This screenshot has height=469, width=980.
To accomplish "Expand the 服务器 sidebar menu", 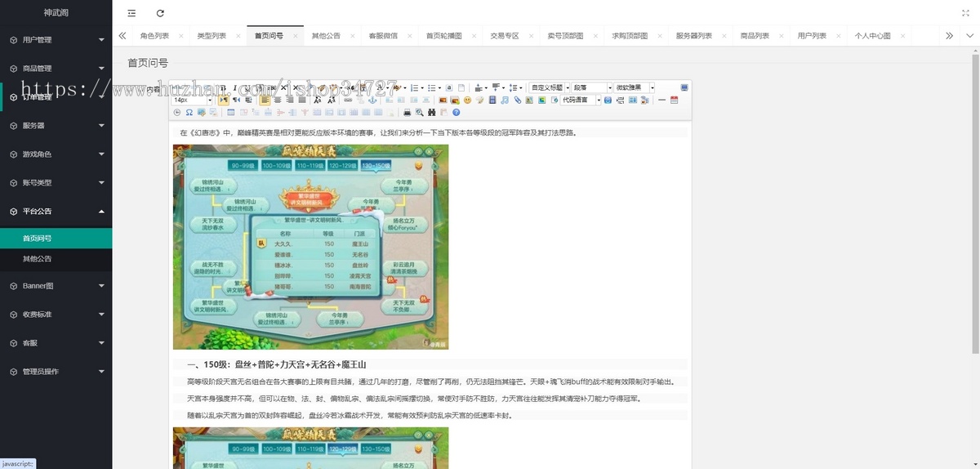I will [56, 125].
